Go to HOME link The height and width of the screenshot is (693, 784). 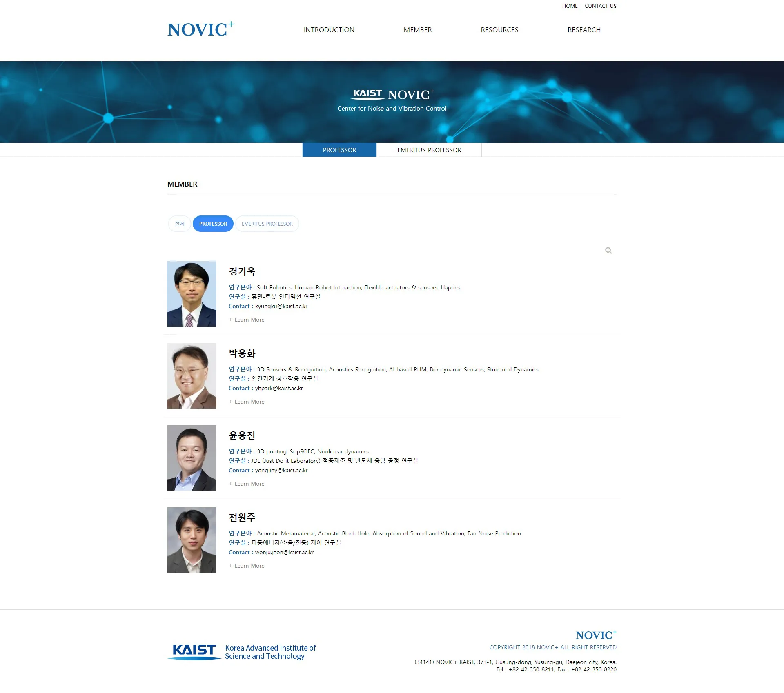click(570, 6)
